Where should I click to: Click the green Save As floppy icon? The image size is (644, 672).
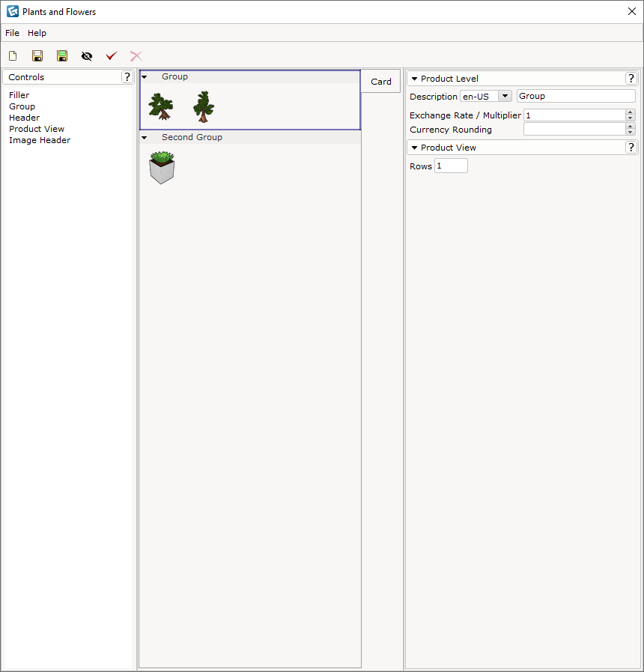click(62, 56)
